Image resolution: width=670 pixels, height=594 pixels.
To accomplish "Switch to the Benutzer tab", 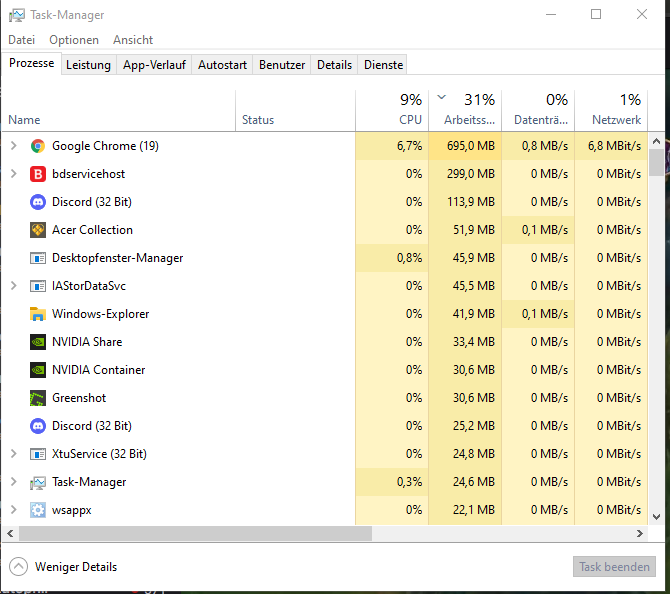I will tap(282, 65).
